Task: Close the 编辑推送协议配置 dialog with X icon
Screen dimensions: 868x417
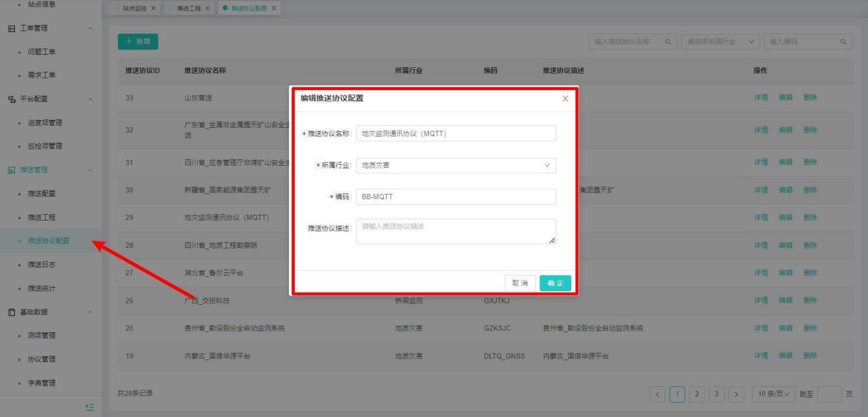Action: (x=565, y=99)
